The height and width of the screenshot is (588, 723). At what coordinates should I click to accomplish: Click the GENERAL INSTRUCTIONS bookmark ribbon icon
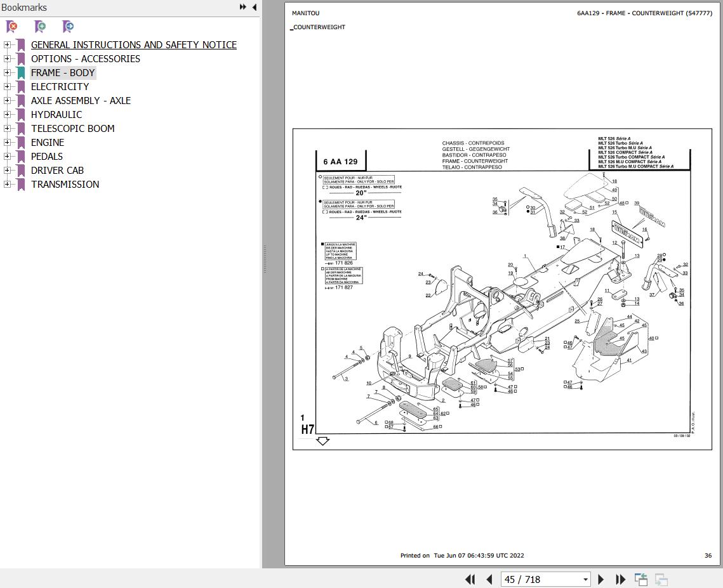point(21,44)
